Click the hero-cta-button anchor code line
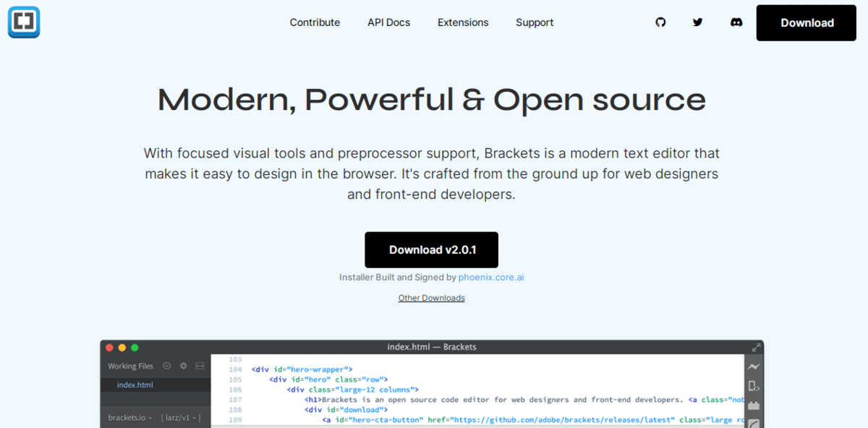 pyautogui.click(x=532, y=420)
